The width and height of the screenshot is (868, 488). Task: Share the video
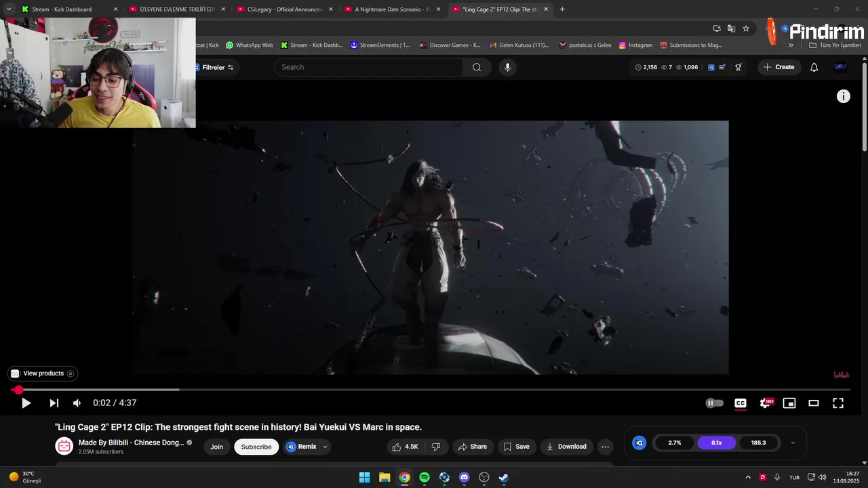pyautogui.click(x=472, y=447)
